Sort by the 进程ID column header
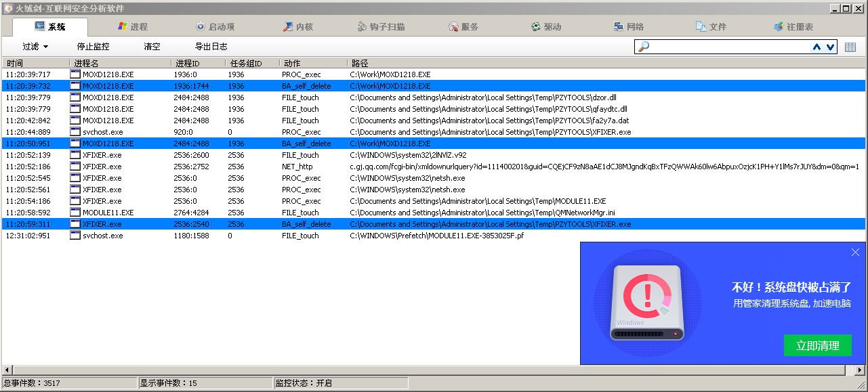Image resolution: width=868 pixels, height=392 pixels. [x=198, y=63]
